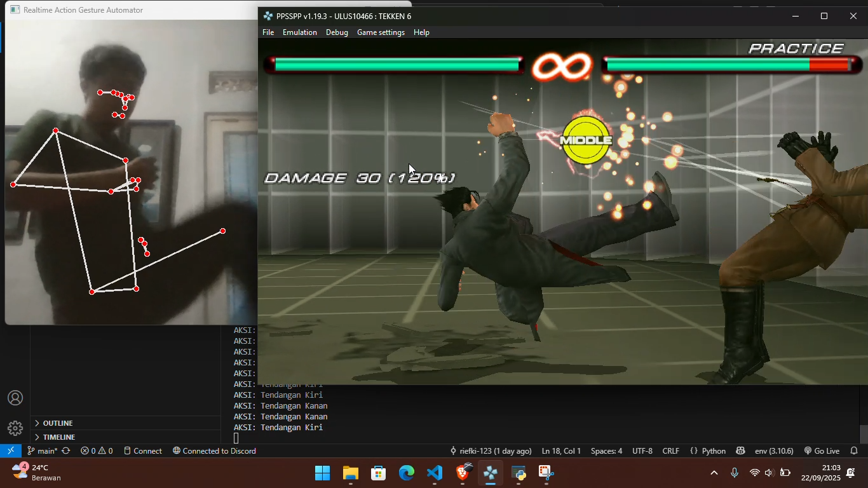
Task: Open Microsoft Edge from the taskbar
Action: (x=407, y=473)
